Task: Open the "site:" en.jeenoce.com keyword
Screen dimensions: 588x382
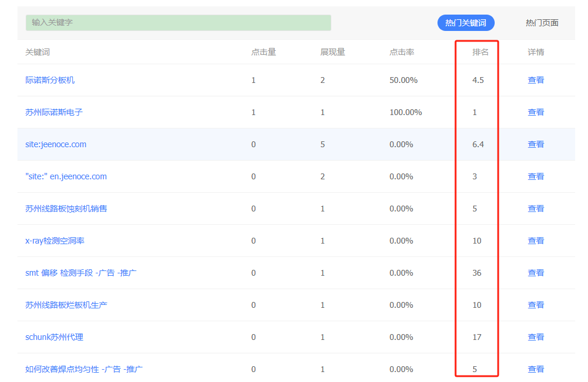Action: coord(66,176)
